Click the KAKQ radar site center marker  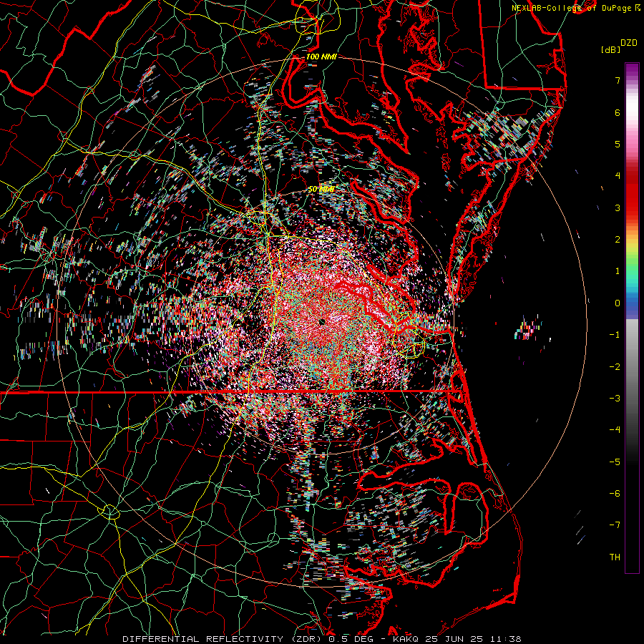coord(322,322)
